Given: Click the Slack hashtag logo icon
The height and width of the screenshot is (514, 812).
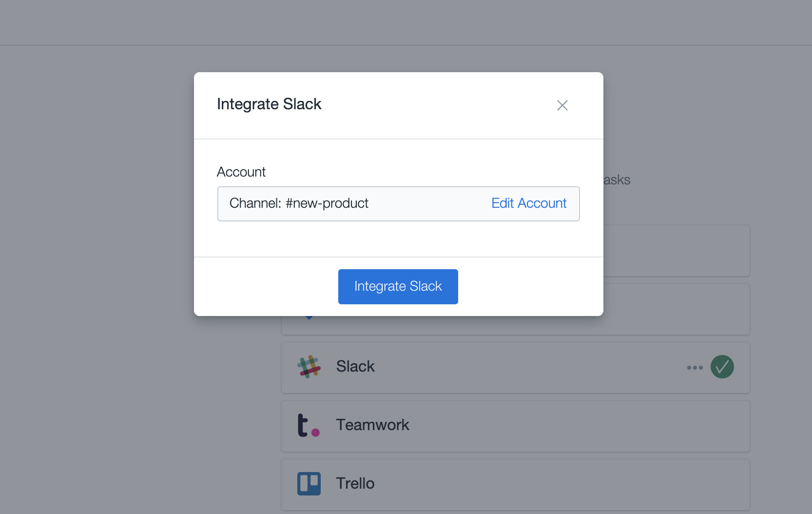Looking at the screenshot, I should pos(309,367).
